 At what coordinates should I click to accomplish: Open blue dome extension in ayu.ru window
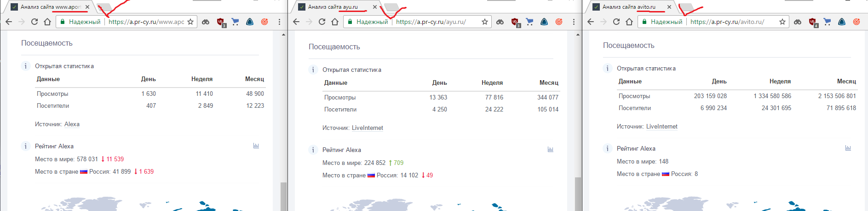(544, 22)
